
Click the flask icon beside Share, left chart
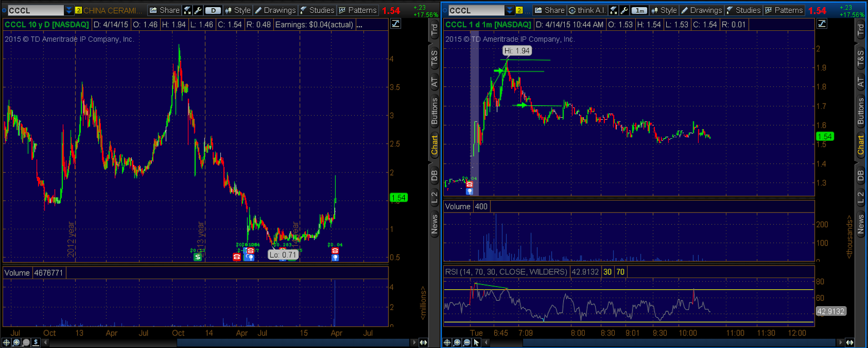click(x=187, y=10)
